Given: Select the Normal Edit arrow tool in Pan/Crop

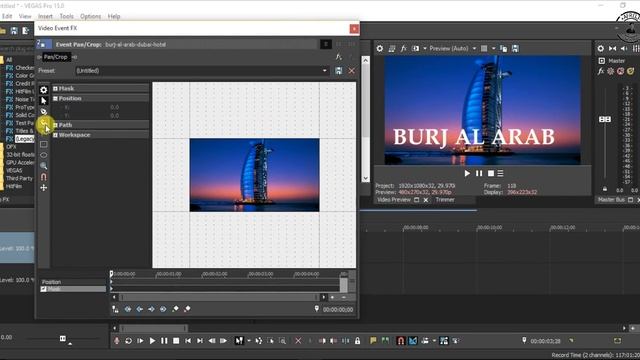Looking at the screenshot, I should pyautogui.click(x=44, y=100).
